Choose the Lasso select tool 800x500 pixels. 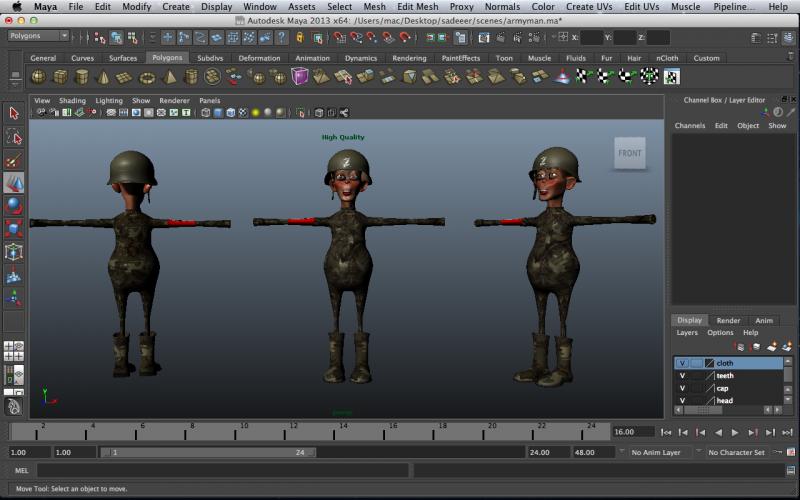pos(14,137)
